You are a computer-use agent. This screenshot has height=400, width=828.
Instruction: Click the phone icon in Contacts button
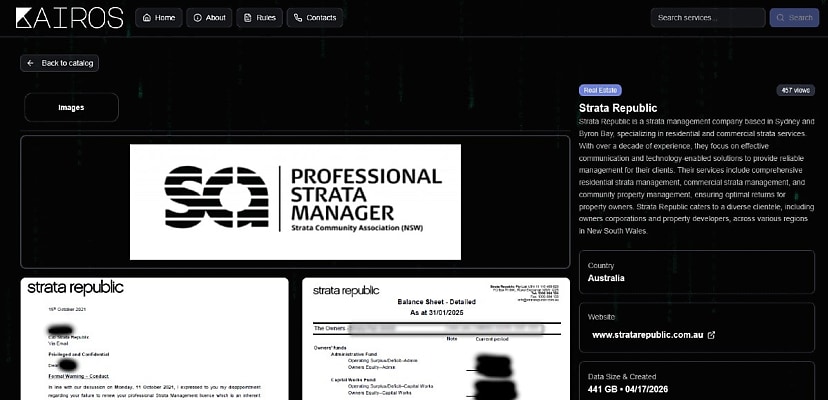pos(298,17)
